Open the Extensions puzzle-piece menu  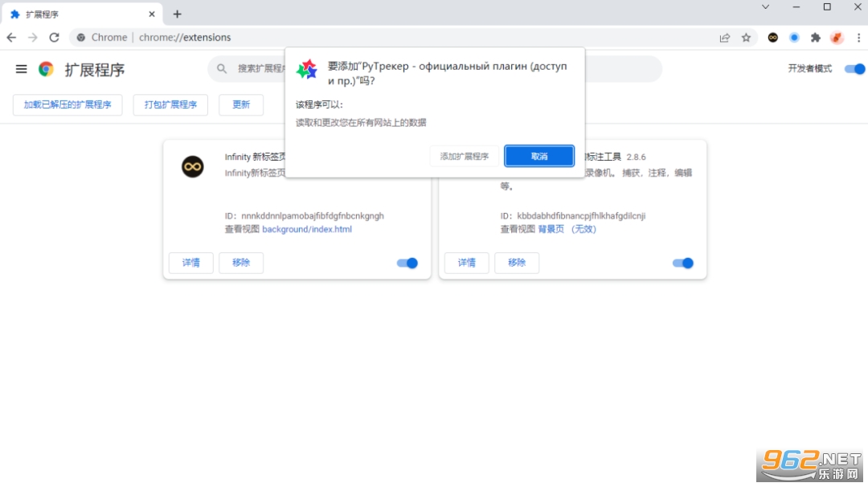[x=816, y=38]
